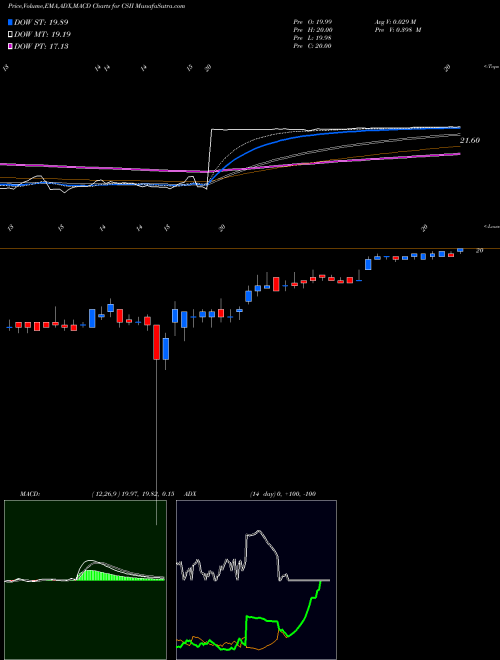
Task: Click the 20 price level label
Action: pyautogui.click(x=479, y=250)
